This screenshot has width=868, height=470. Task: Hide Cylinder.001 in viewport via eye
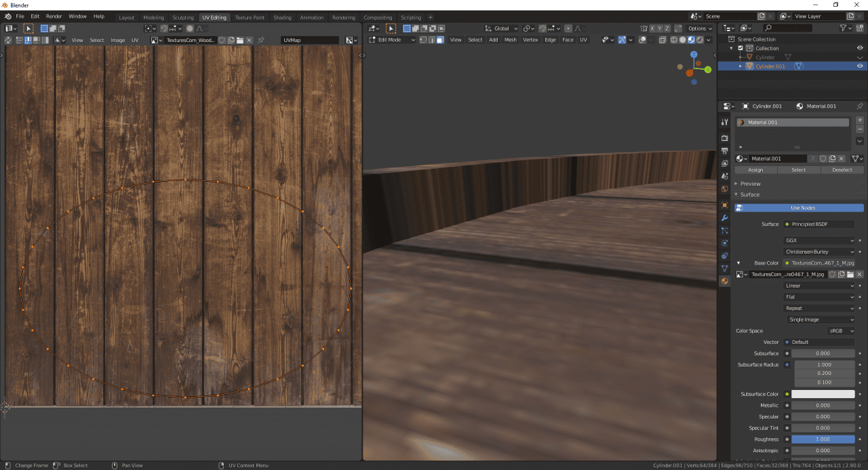[860, 66]
